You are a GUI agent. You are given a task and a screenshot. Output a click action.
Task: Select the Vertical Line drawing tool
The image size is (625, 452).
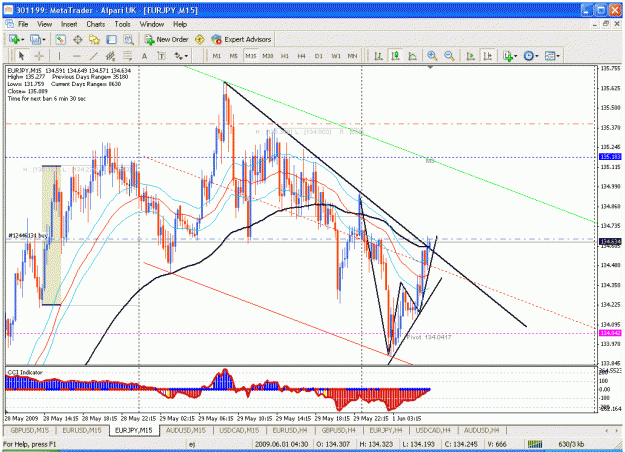coord(60,56)
